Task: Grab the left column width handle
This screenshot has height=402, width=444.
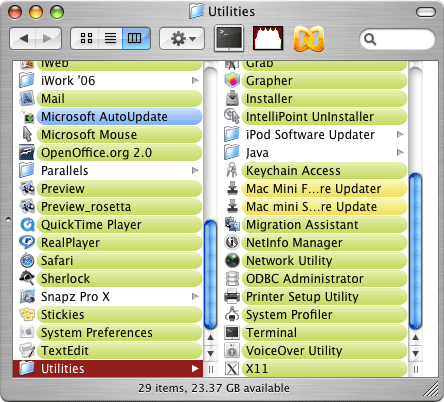Action: 211,369
